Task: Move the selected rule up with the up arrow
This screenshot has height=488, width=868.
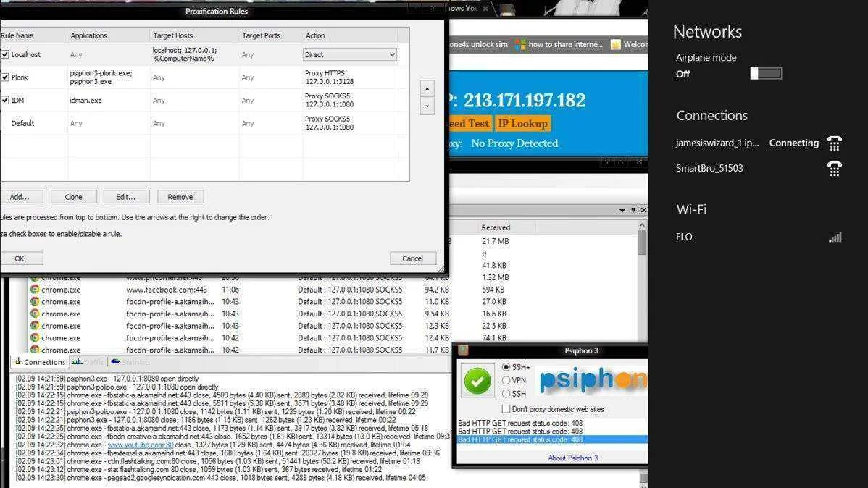Action: 427,88
